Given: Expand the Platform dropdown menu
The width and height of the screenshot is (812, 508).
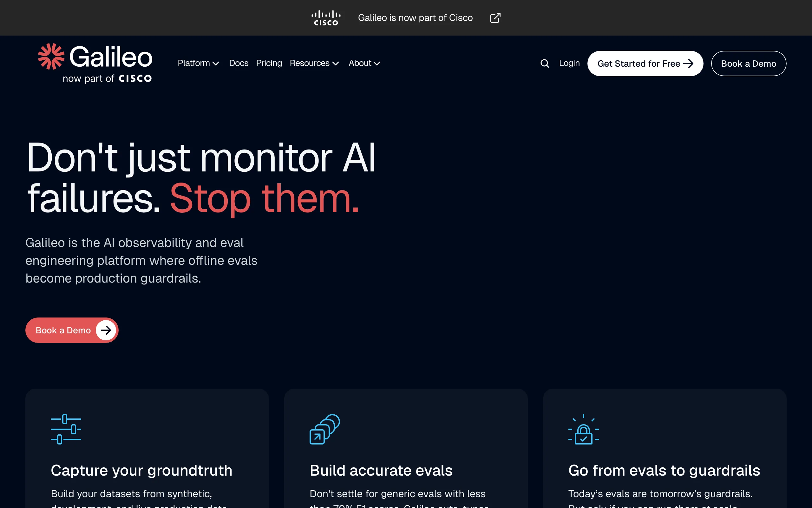Looking at the screenshot, I should click(x=198, y=63).
